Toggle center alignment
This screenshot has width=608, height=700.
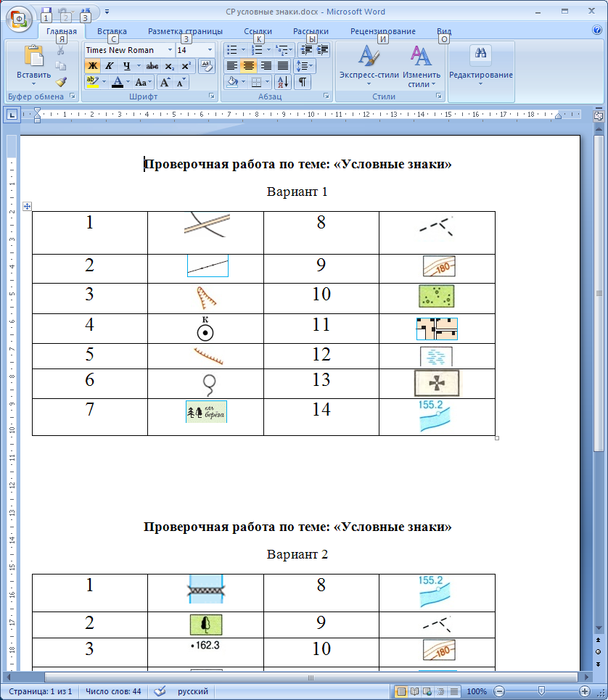point(248,66)
